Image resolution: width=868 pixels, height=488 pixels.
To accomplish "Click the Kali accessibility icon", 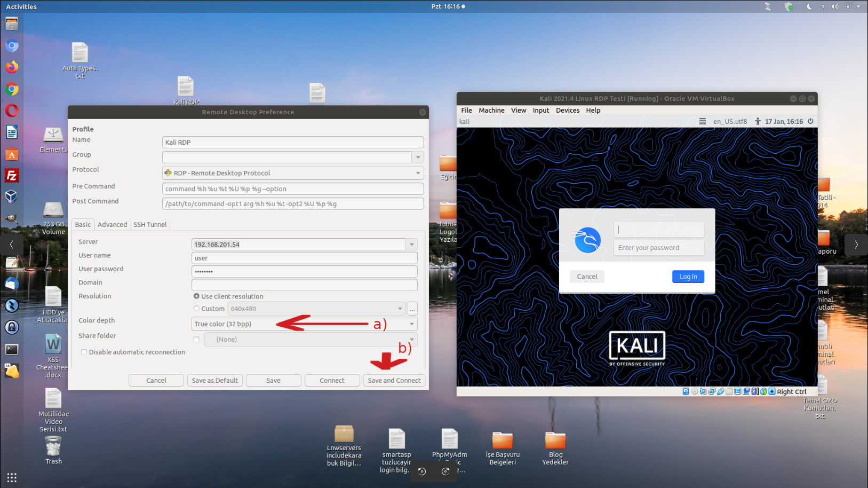I will (758, 121).
